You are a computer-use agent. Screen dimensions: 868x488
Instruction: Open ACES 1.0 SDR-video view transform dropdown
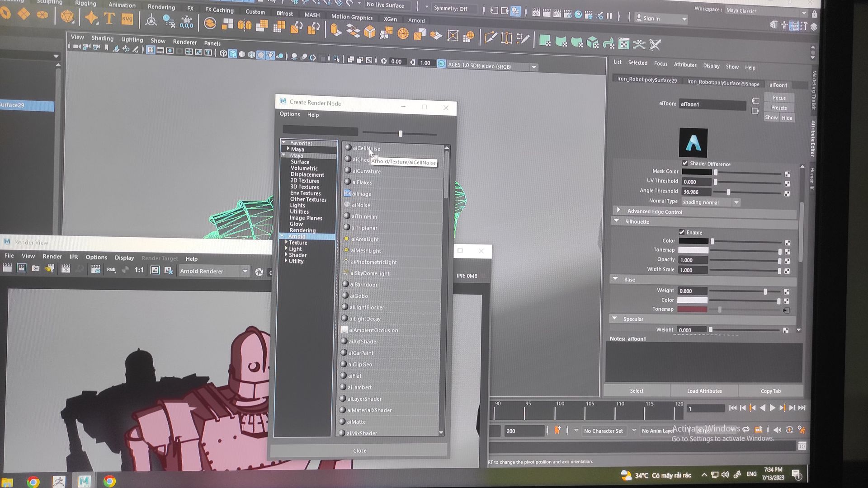[x=492, y=66]
